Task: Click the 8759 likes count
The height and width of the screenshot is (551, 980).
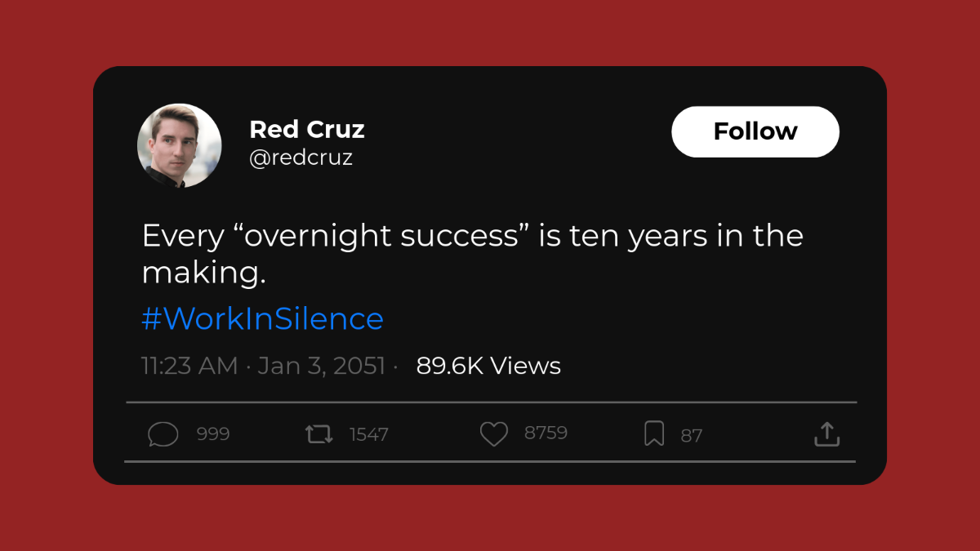Action: (x=546, y=433)
